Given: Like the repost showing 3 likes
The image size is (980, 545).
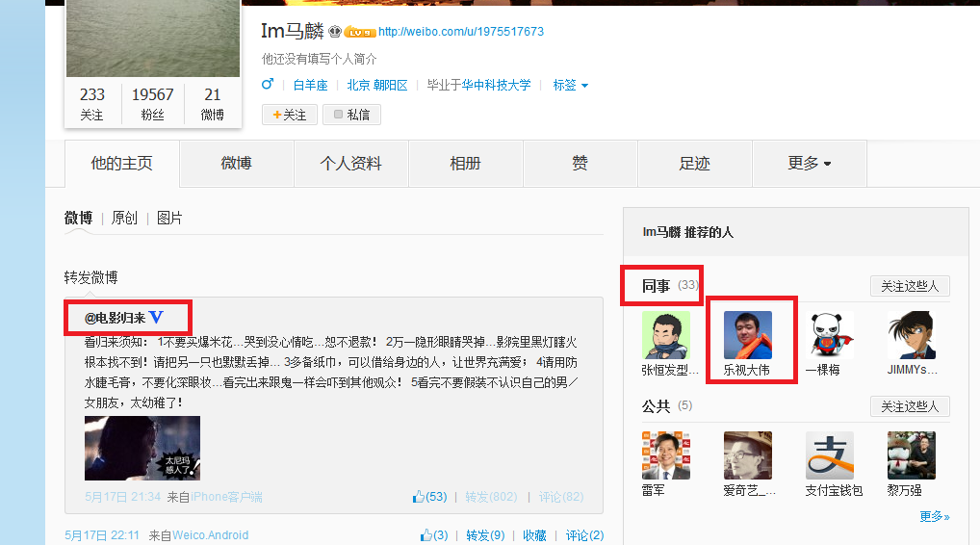Looking at the screenshot, I should tap(434, 535).
